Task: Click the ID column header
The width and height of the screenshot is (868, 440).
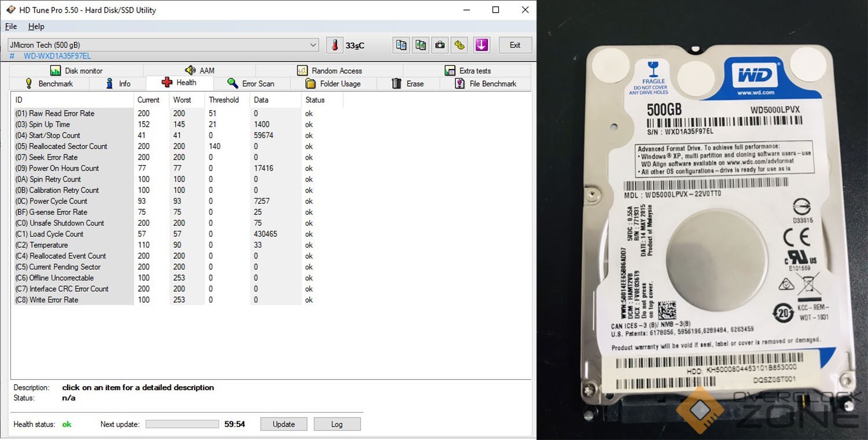Action: click(x=73, y=100)
